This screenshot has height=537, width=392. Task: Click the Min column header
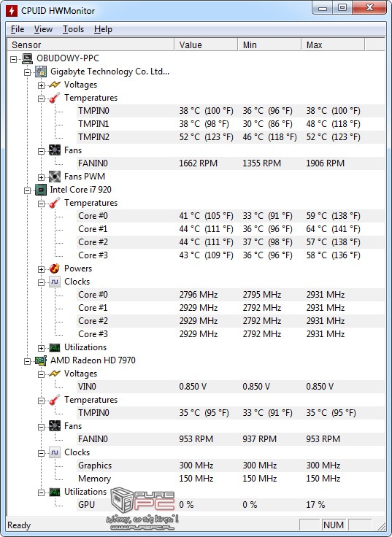click(269, 45)
